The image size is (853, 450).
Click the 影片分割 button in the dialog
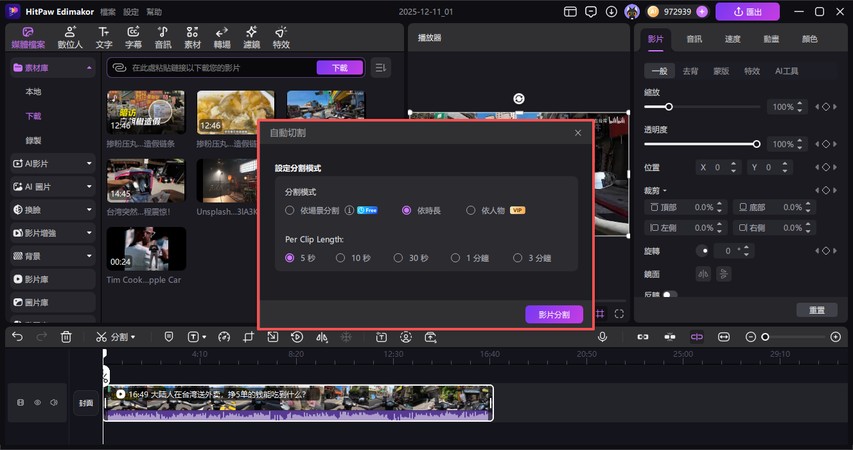[554, 315]
